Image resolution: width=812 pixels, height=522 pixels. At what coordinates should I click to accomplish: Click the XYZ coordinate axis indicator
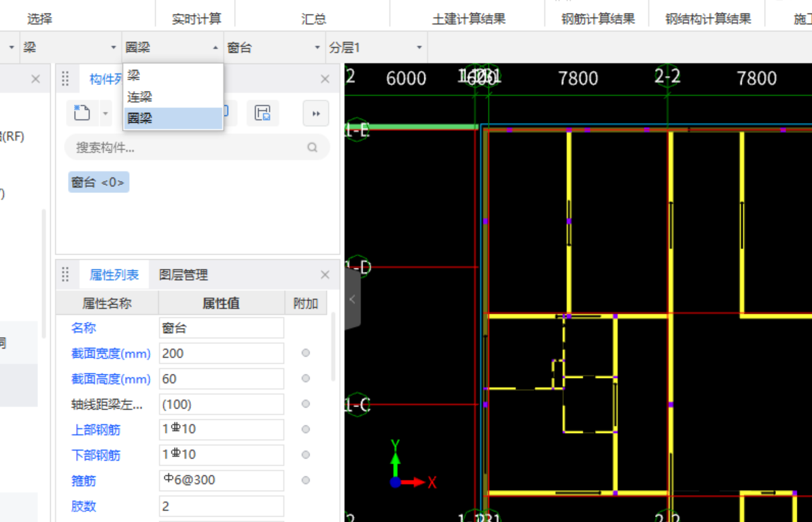coord(412,464)
